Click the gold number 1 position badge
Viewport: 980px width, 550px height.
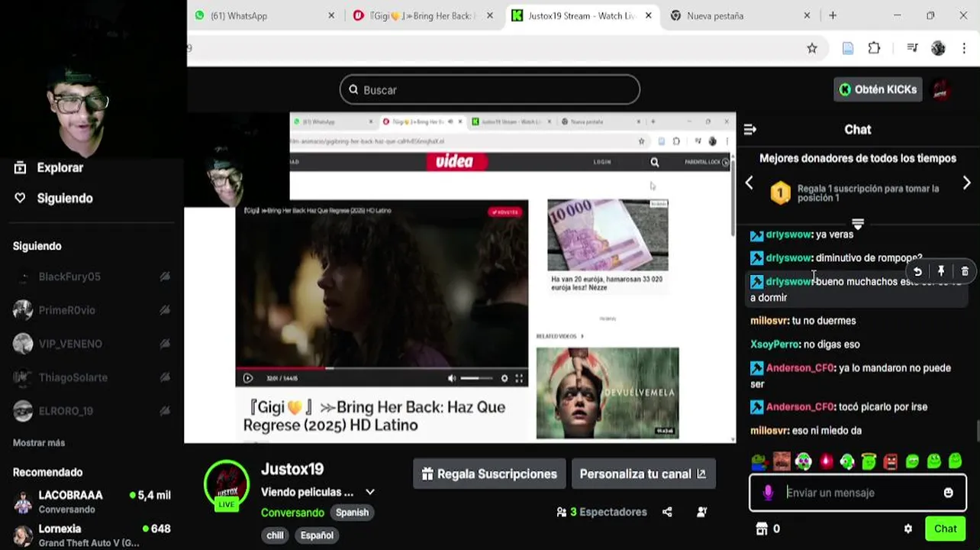780,192
